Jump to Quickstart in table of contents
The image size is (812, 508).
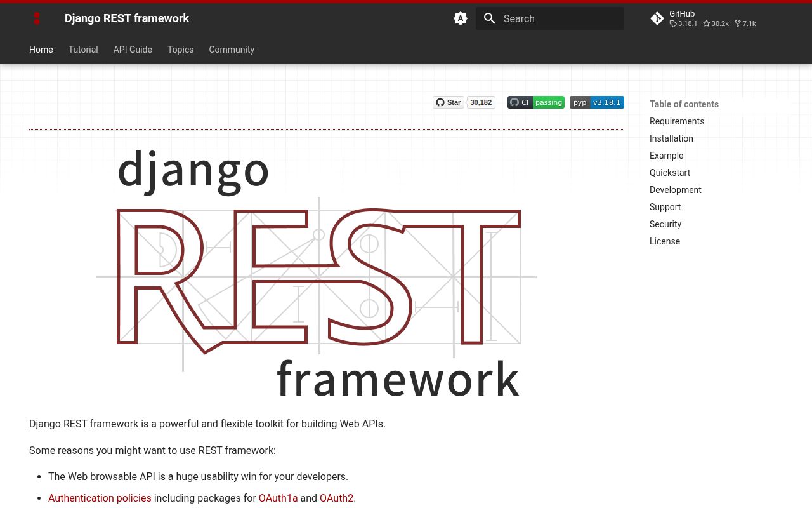click(x=670, y=173)
